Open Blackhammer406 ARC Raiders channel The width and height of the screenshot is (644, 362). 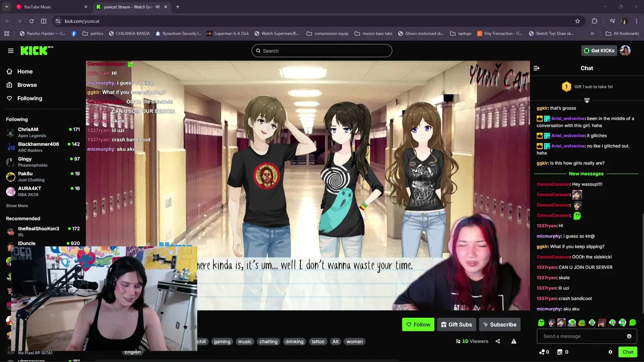click(43, 147)
